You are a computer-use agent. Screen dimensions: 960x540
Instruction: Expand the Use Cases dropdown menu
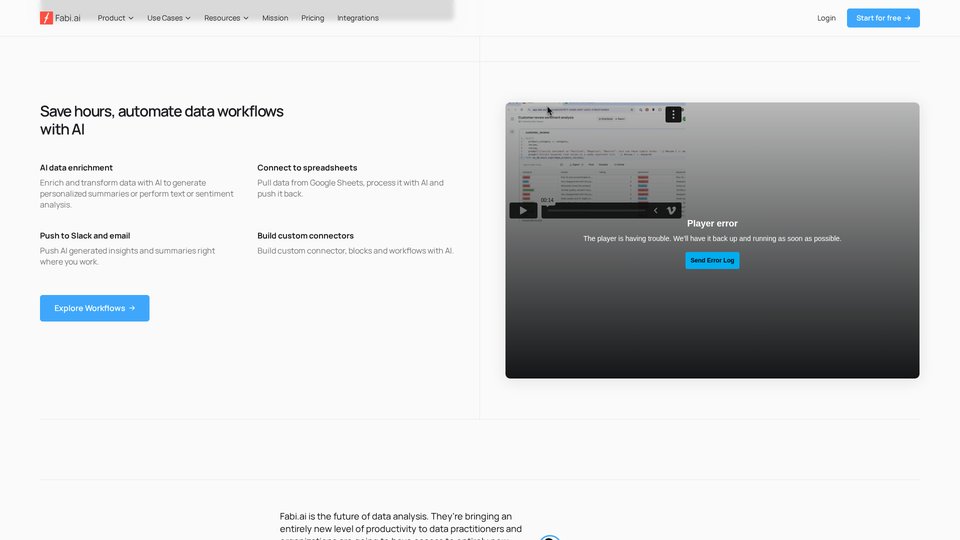(169, 18)
